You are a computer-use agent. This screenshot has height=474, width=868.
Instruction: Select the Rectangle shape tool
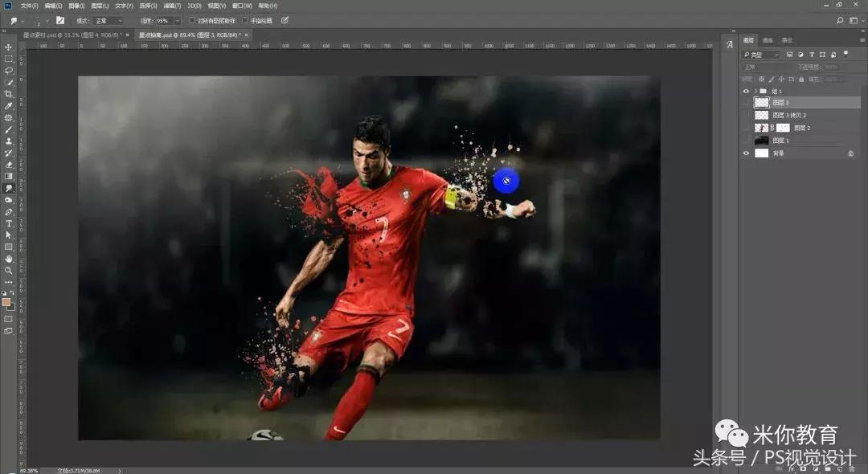pos(8,247)
